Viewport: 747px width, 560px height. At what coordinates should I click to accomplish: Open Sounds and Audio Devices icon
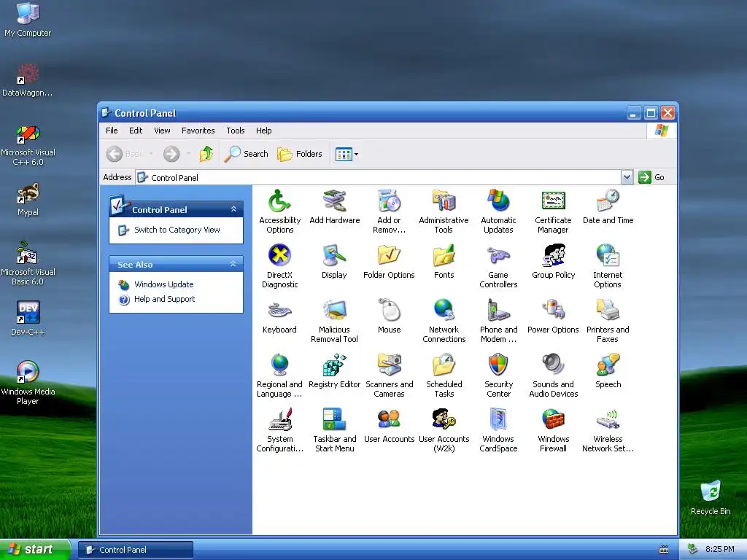coord(553,365)
